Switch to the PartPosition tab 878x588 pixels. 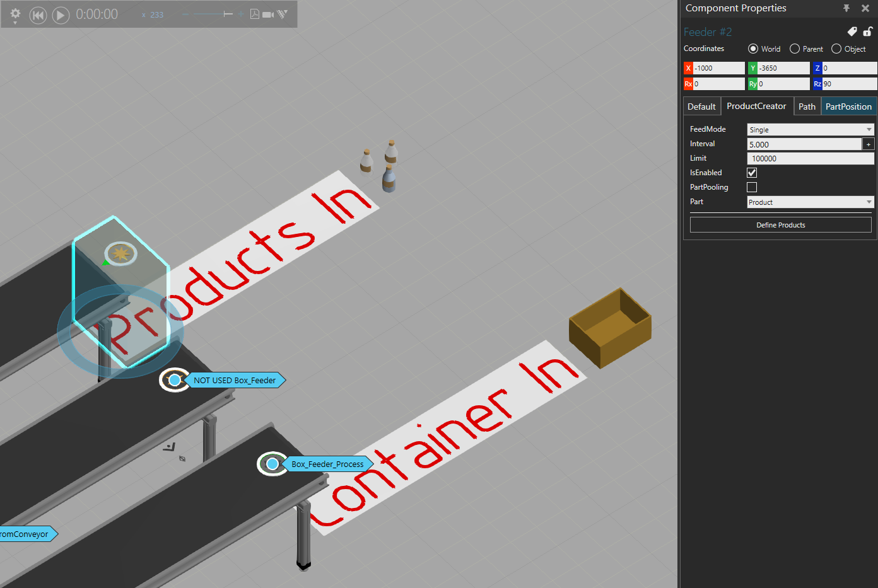pos(848,107)
